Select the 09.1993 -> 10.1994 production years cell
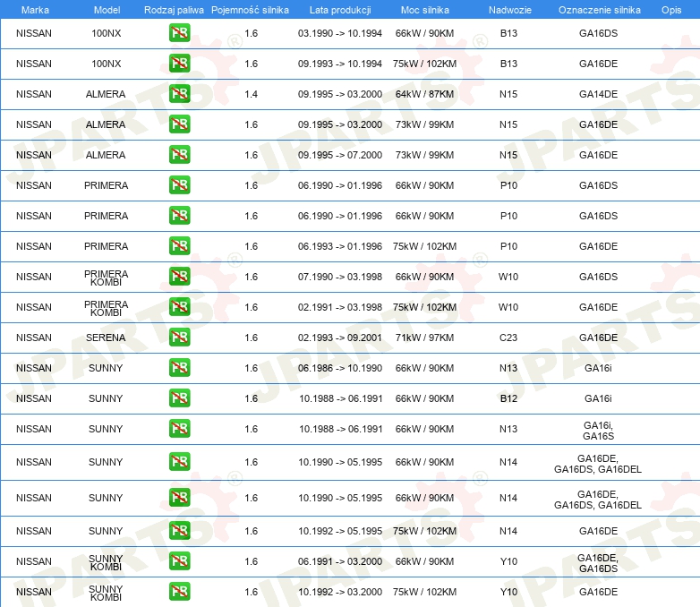This screenshot has width=700, height=607. (340, 64)
